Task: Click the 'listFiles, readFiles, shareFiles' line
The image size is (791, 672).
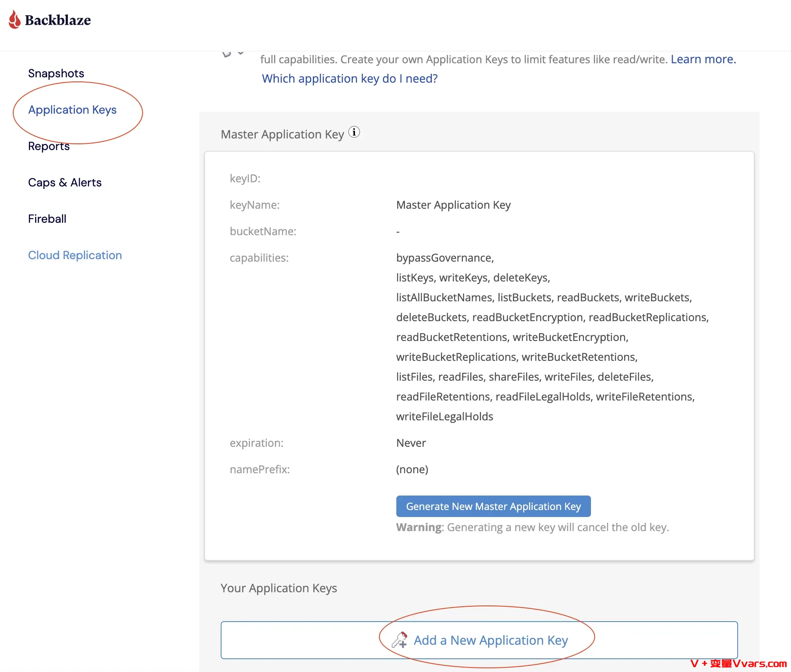Action: click(525, 377)
